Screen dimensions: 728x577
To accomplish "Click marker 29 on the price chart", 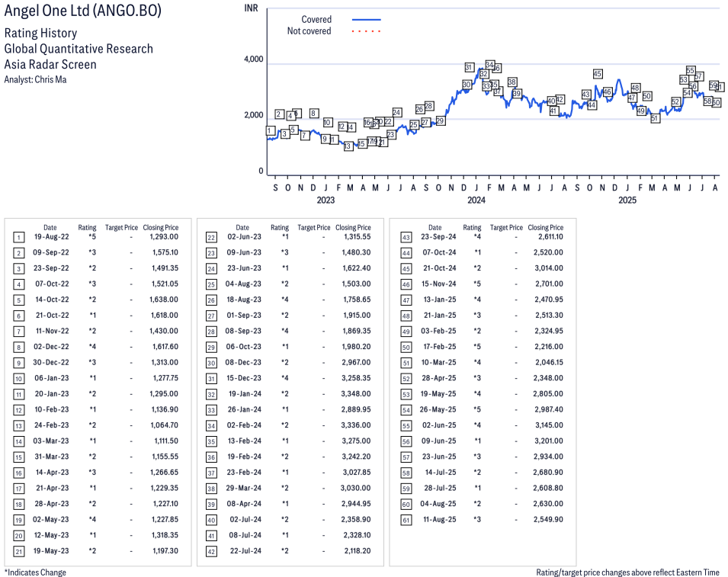I will [440, 121].
